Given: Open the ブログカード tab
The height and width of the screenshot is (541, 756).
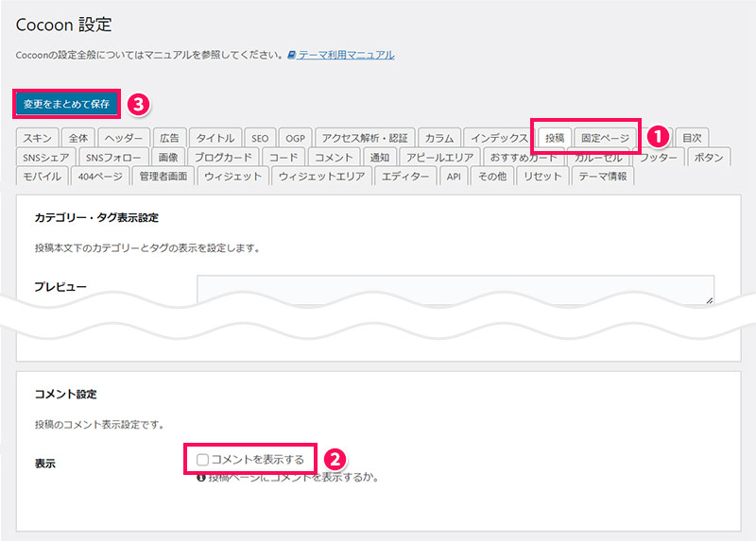Looking at the screenshot, I should [x=223, y=158].
